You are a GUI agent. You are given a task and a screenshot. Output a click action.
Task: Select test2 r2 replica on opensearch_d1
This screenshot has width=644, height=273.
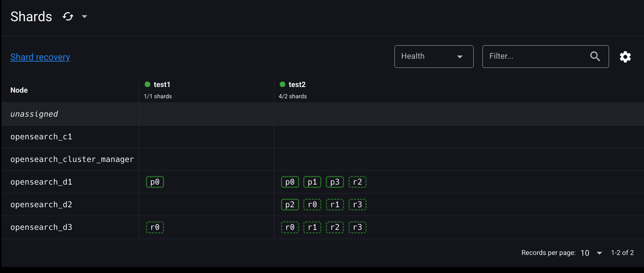pos(357,182)
